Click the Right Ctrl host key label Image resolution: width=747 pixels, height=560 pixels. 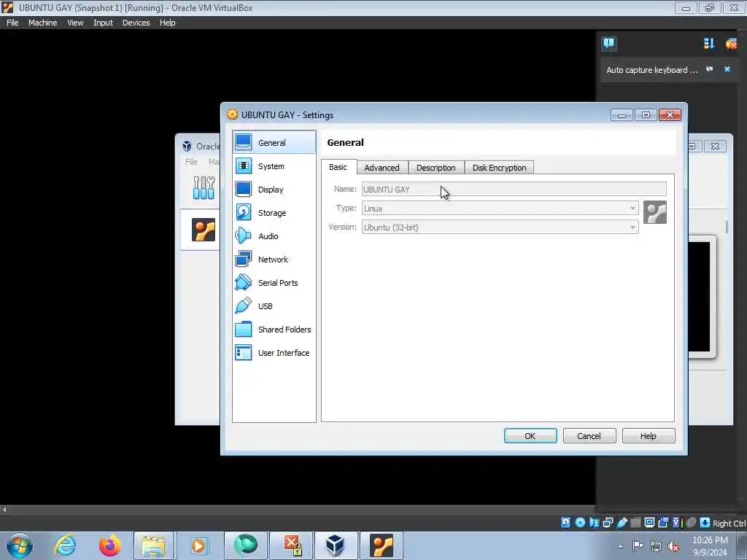pos(729,524)
